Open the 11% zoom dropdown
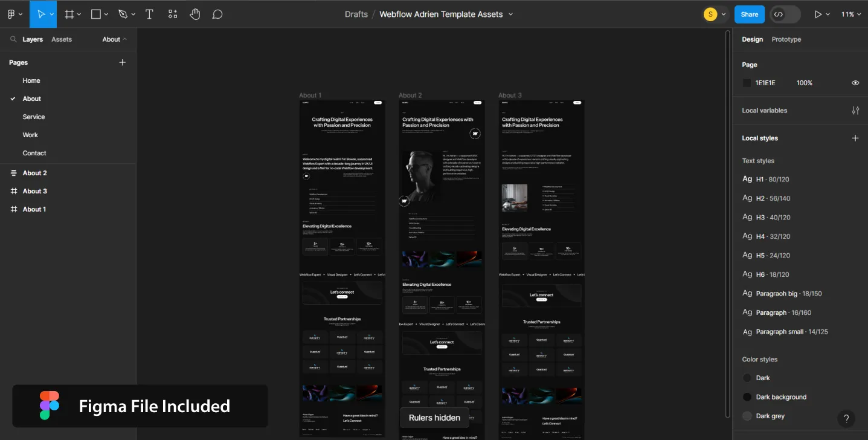The height and width of the screenshot is (440, 868). (x=850, y=15)
